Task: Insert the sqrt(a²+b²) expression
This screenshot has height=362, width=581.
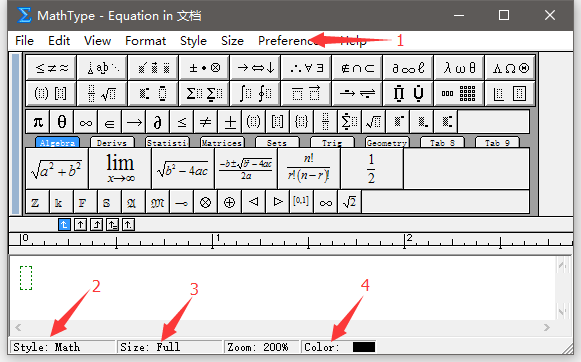Action: click(x=57, y=169)
